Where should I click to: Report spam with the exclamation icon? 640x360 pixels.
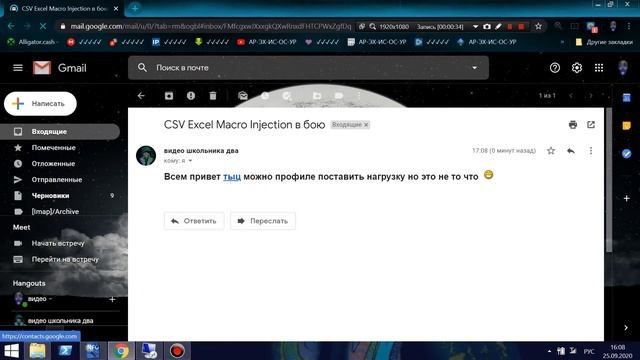[191, 96]
